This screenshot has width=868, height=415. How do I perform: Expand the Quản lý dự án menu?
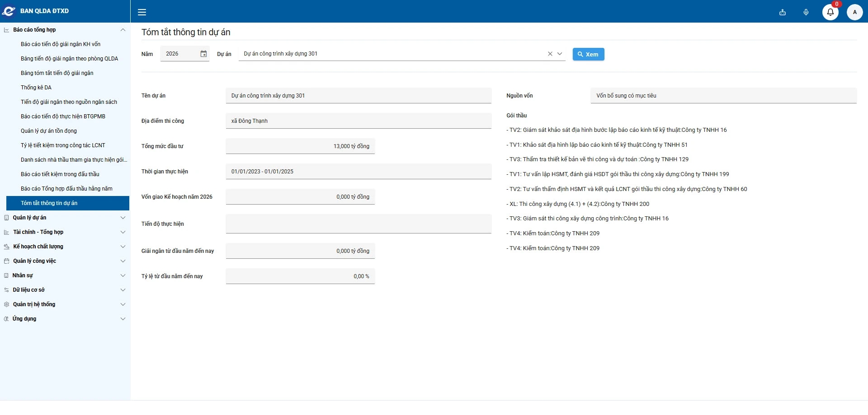click(123, 218)
